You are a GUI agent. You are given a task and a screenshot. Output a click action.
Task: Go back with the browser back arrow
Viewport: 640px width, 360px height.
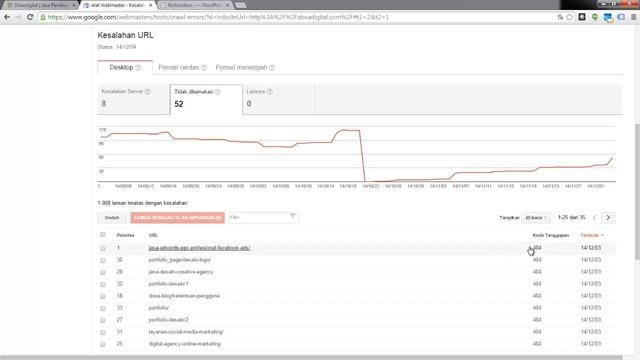click(x=7, y=17)
